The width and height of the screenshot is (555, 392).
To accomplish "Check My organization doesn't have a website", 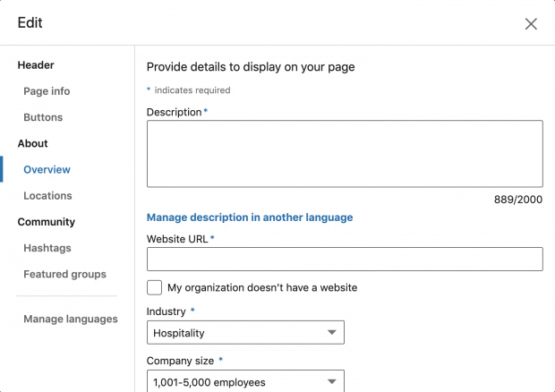I will 154,287.
